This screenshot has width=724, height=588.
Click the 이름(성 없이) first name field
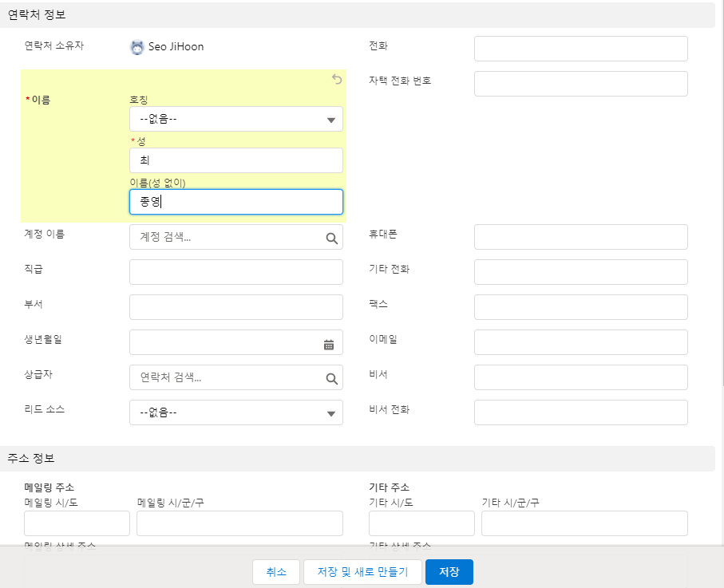point(235,202)
